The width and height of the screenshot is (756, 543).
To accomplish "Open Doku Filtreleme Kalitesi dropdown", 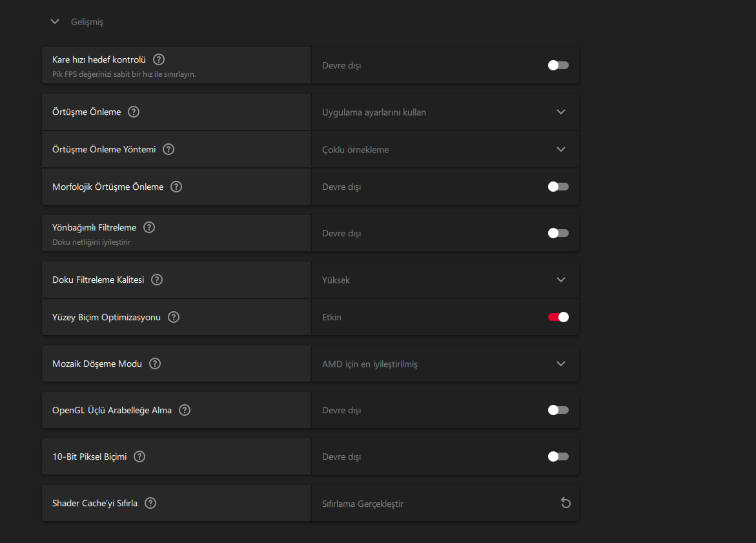I will [560, 280].
